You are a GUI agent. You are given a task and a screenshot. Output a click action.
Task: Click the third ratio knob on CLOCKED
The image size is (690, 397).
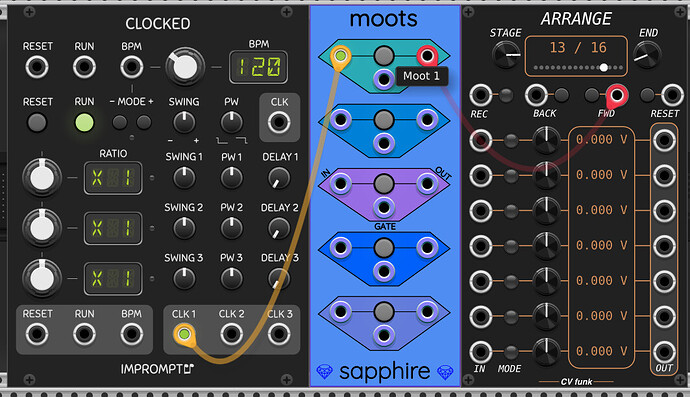pyautogui.click(x=42, y=279)
